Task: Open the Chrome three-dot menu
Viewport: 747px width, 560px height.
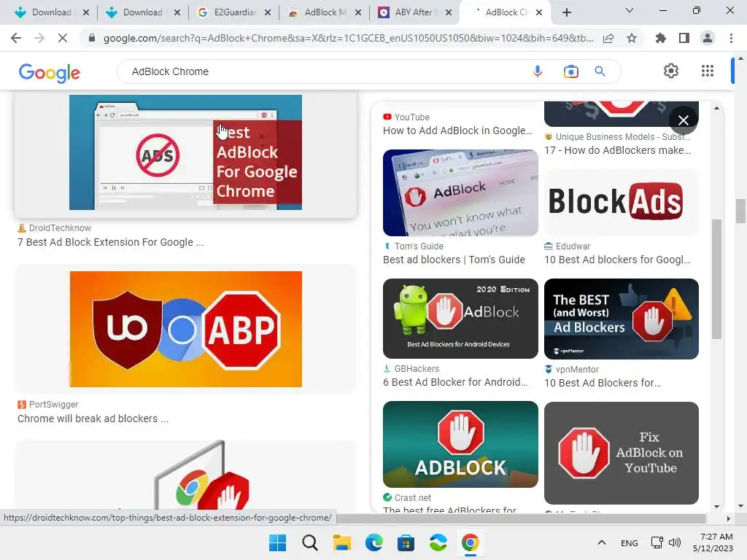Action: point(731,38)
